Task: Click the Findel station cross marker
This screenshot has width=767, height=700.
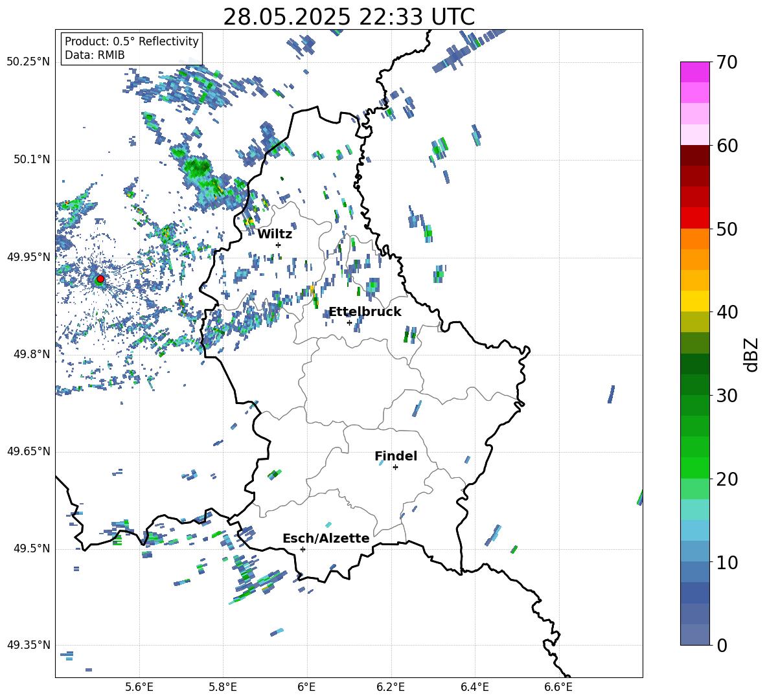Action: tap(395, 468)
